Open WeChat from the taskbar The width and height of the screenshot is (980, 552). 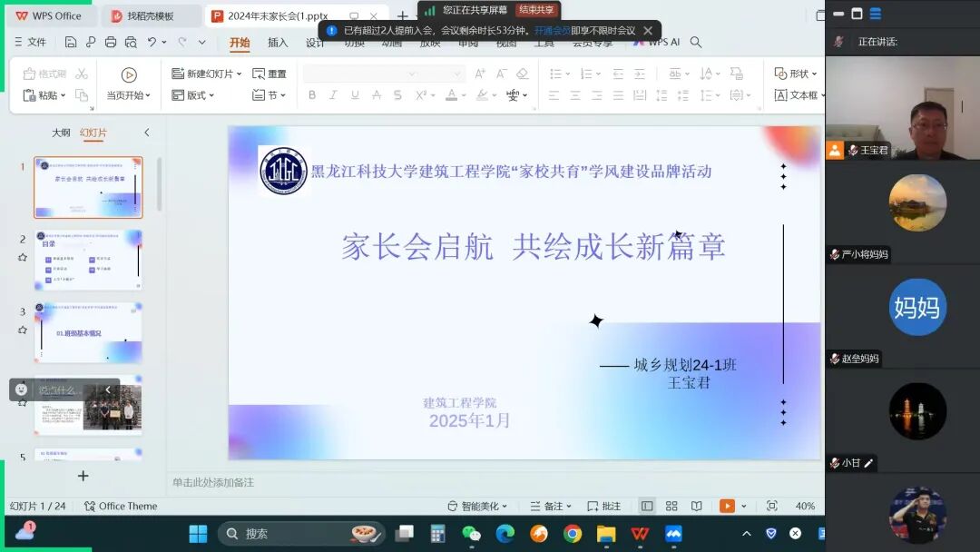[x=471, y=534]
